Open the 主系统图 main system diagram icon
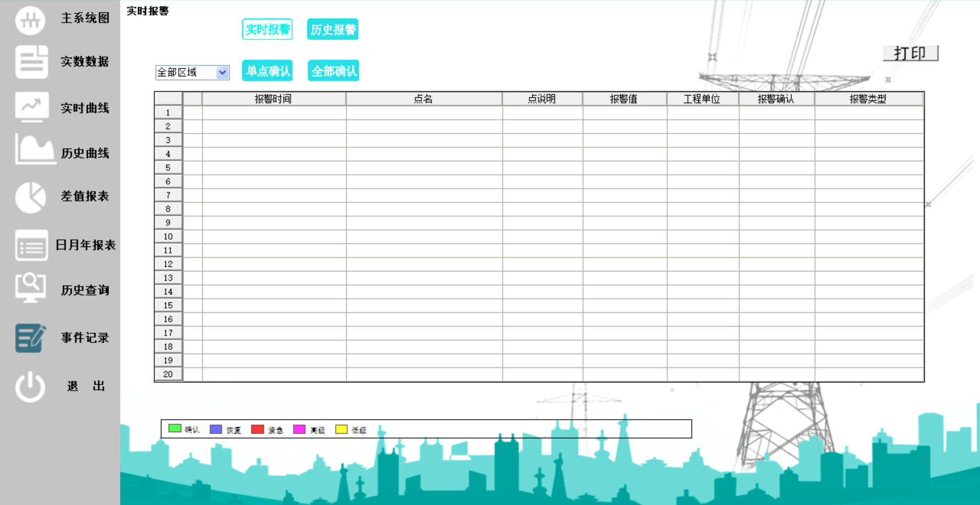The height and width of the screenshot is (505, 980). coord(31,20)
